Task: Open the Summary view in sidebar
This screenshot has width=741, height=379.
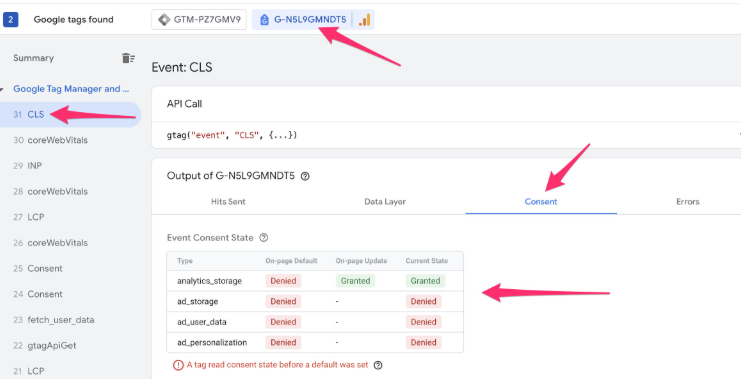Action: coord(34,58)
